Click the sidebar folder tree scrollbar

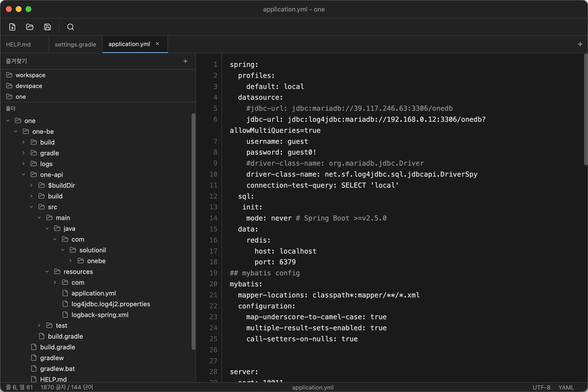coord(193,231)
